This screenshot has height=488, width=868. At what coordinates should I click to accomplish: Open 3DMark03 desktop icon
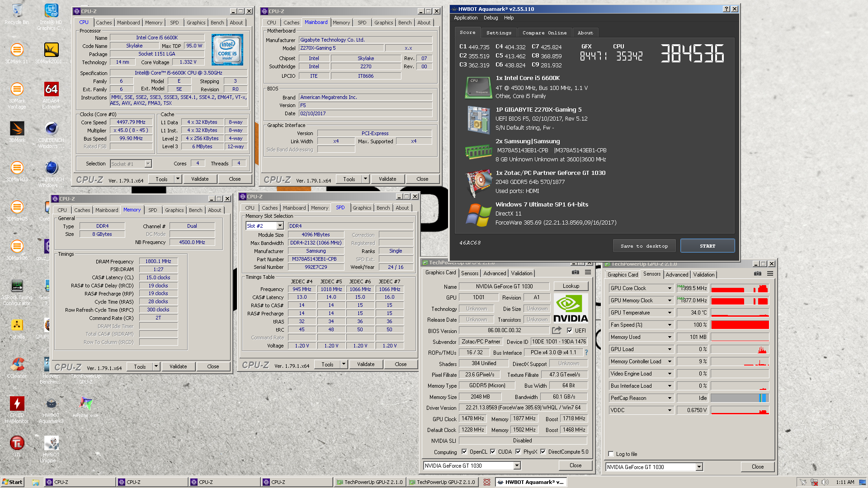pyautogui.click(x=17, y=171)
